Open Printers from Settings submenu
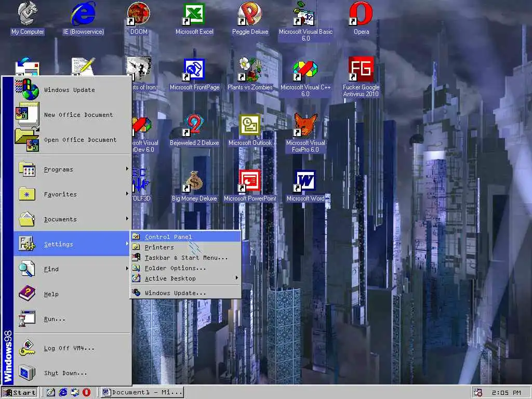The width and height of the screenshot is (532, 399). pyautogui.click(x=185, y=247)
